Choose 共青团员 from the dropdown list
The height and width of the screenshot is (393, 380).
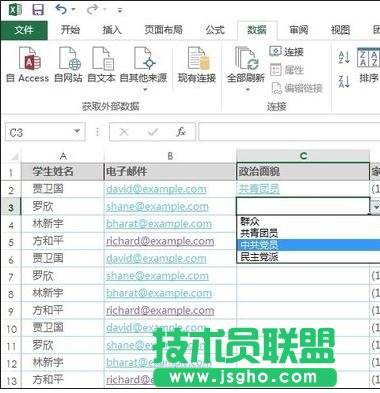309,233
